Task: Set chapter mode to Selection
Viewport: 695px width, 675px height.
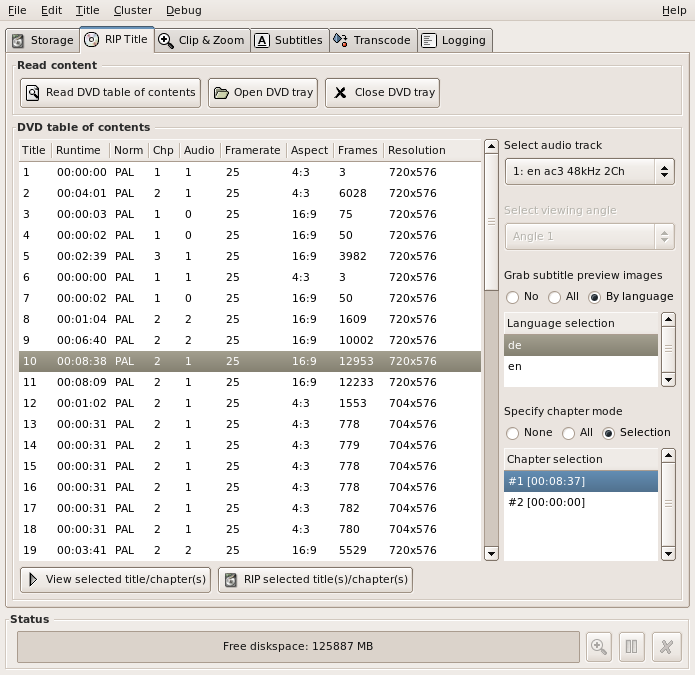Action: (x=609, y=433)
